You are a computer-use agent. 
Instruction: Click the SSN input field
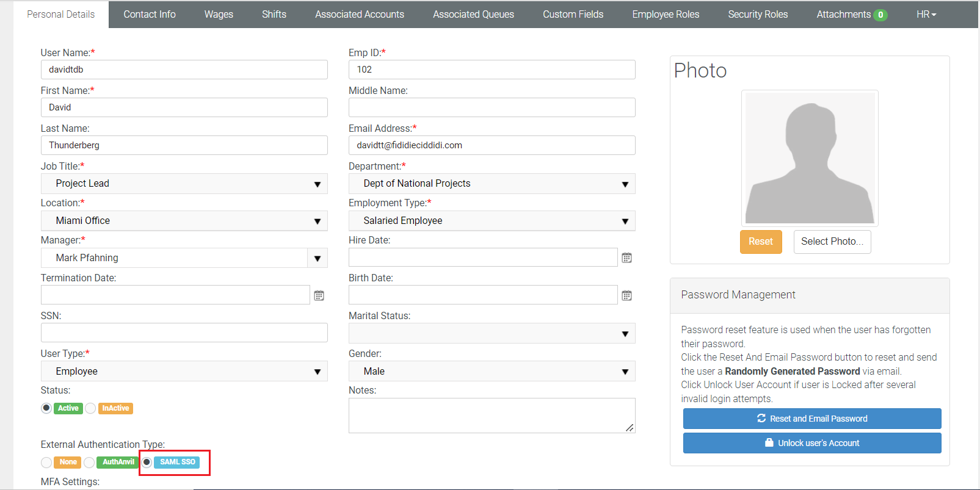pyautogui.click(x=184, y=333)
